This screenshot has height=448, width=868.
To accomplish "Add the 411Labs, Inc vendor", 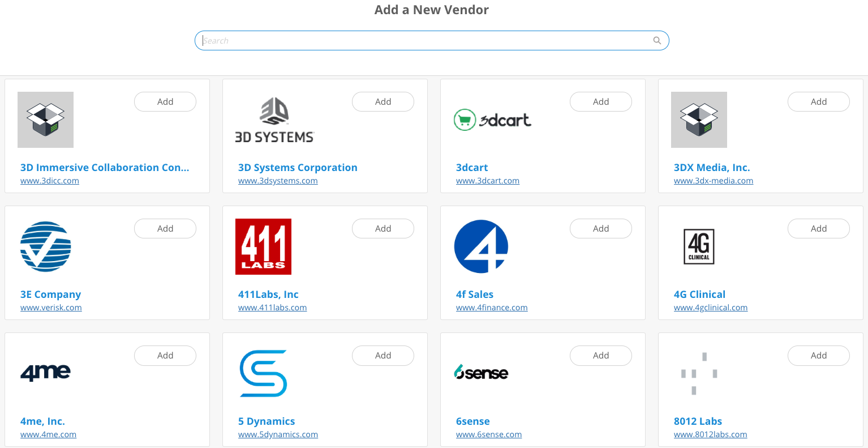I will coord(383,229).
